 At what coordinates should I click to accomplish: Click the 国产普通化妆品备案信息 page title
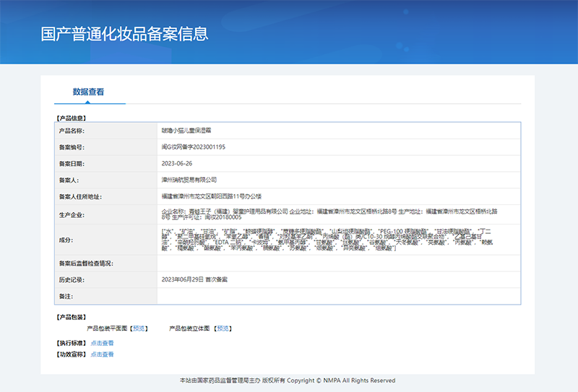coord(124,34)
